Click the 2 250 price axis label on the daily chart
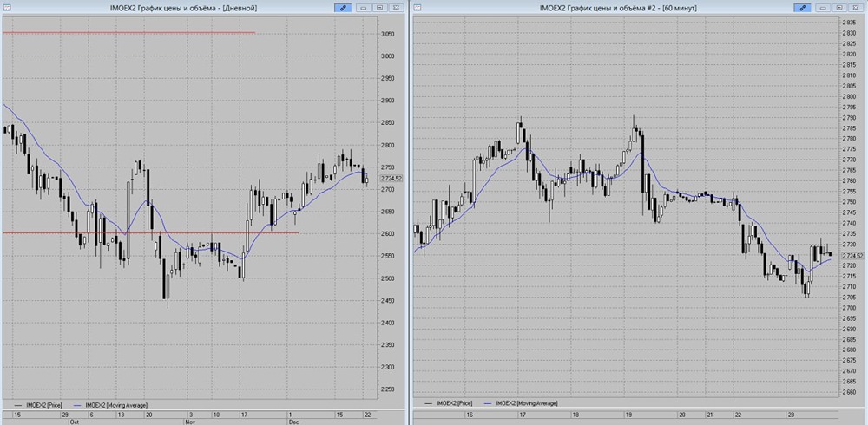Screen dimensions: 868x425 pos(387,389)
